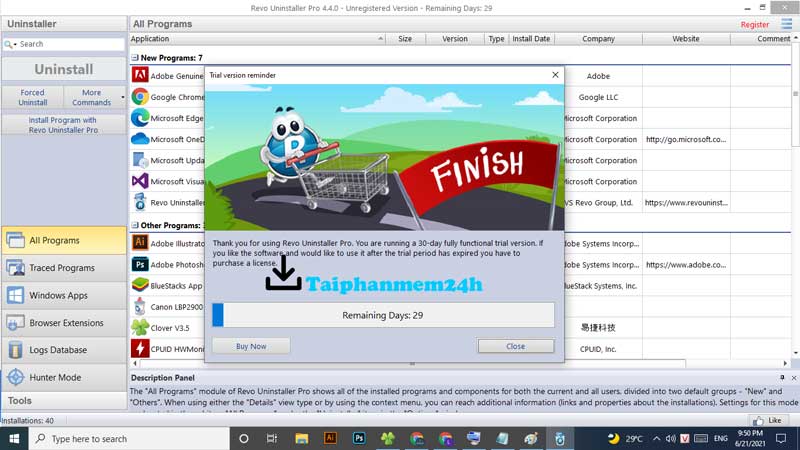The image size is (800, 450).
Task: Click the CPUID, Inc. company cell
Action: click(x=598, y=349)
